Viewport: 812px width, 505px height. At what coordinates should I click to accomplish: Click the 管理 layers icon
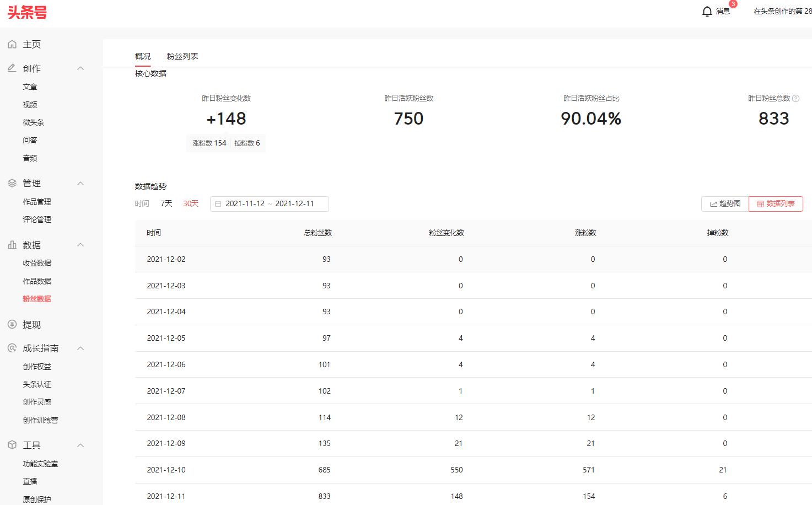pos(12,183)
